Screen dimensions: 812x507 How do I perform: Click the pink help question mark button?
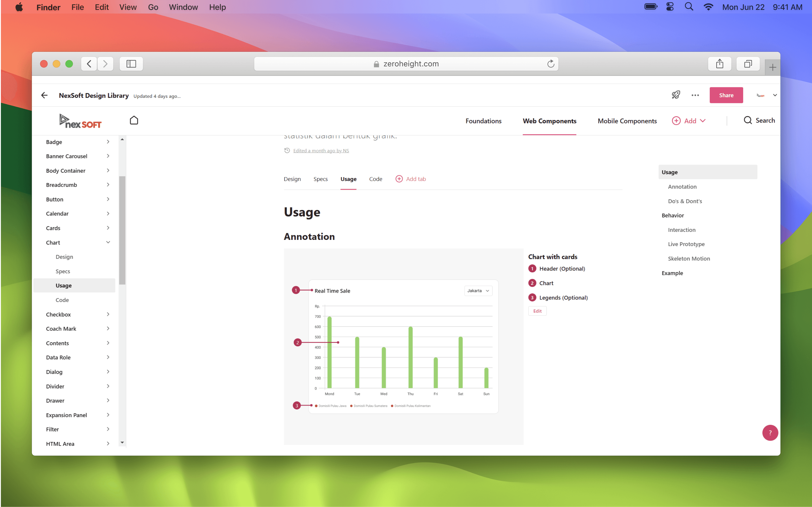[770, 433]
